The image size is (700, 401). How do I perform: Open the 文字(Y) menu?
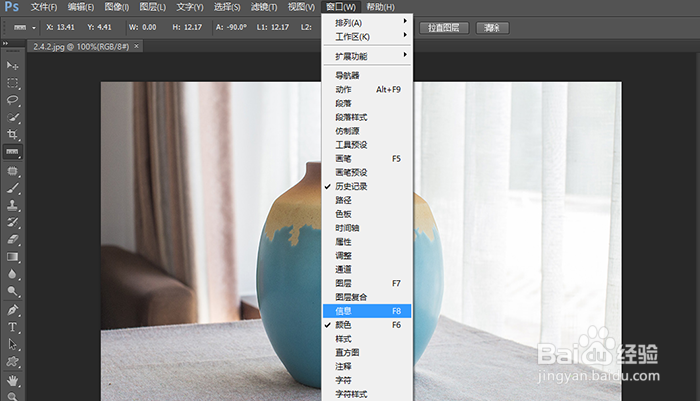[190, 7]
